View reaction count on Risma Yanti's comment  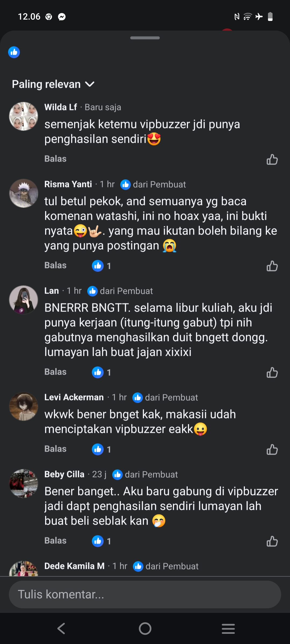[102, 266]
